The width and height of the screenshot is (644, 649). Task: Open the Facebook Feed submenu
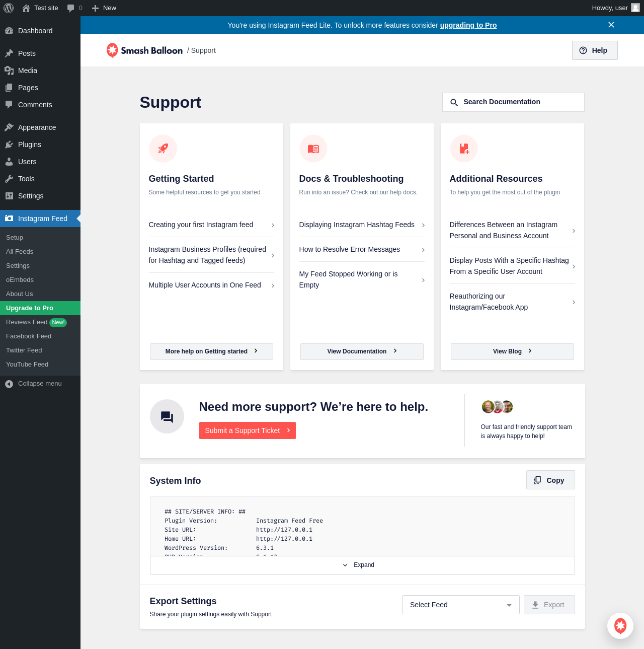coord(40,336)
